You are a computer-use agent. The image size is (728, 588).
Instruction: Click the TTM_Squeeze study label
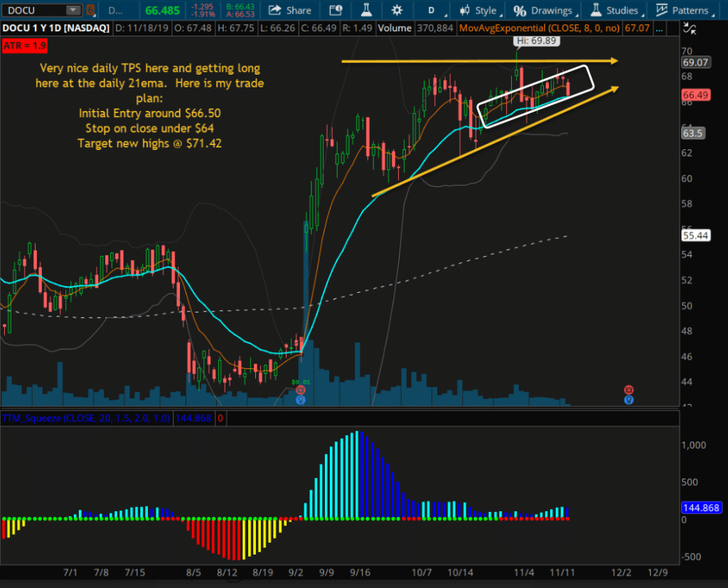[x=86, y=418]
